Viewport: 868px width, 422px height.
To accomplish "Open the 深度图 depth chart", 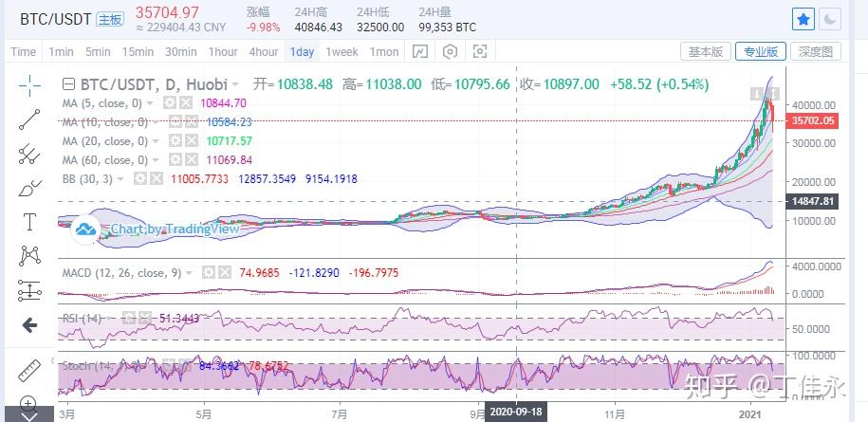I will point(816,51).
